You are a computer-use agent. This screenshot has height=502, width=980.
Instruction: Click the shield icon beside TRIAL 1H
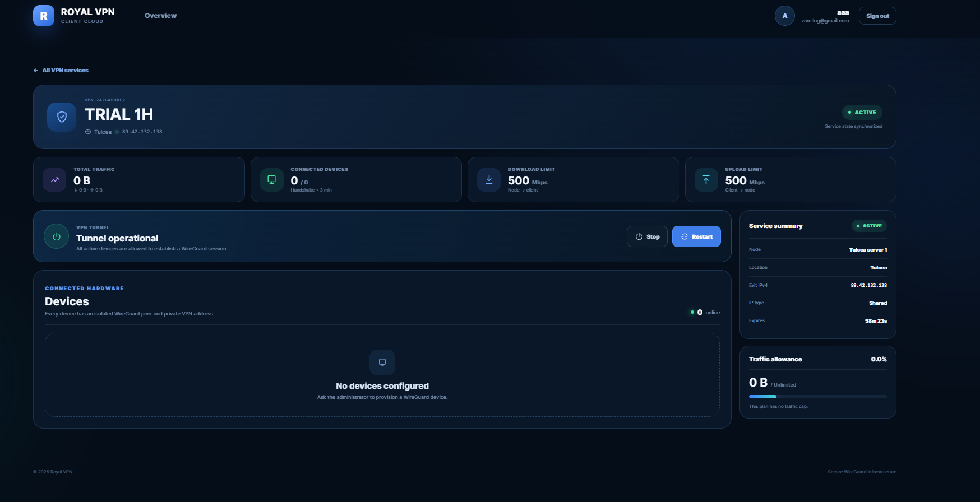pyautogui.click(x=62, y=117)
